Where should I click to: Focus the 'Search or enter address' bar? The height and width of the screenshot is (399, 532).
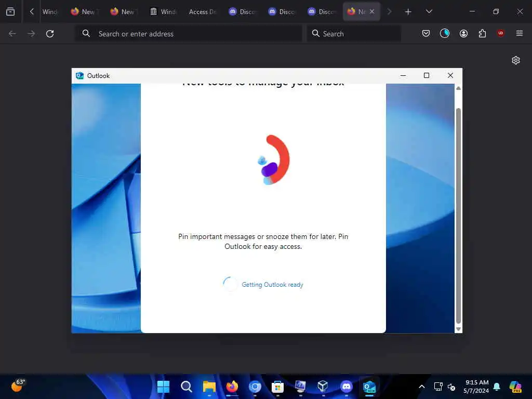[189, 34]
